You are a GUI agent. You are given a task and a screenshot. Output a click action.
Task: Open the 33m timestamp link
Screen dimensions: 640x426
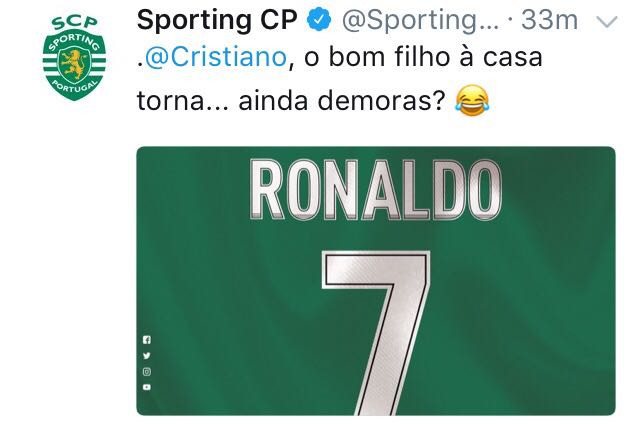549,20
